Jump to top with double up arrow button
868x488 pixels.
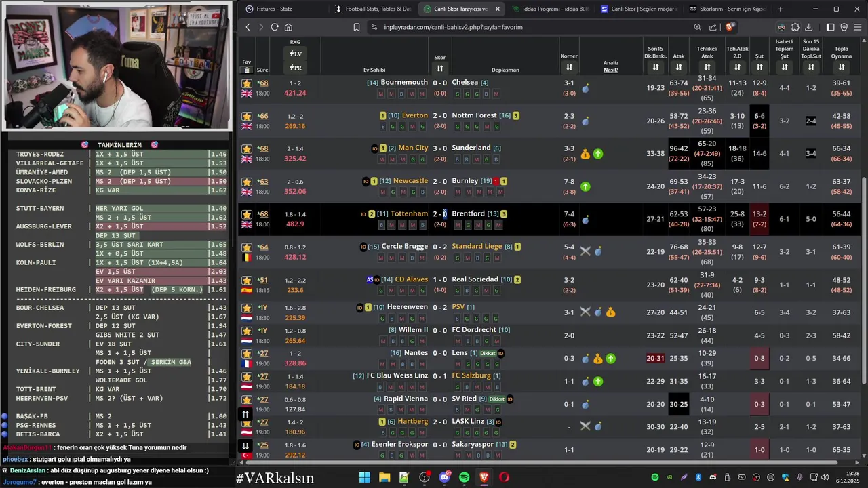(x=245, y=413)
